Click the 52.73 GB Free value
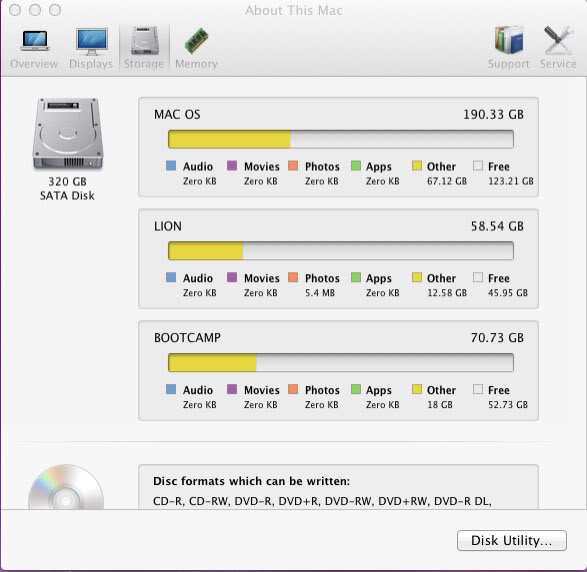587x572 pixels. coord(508,405)
